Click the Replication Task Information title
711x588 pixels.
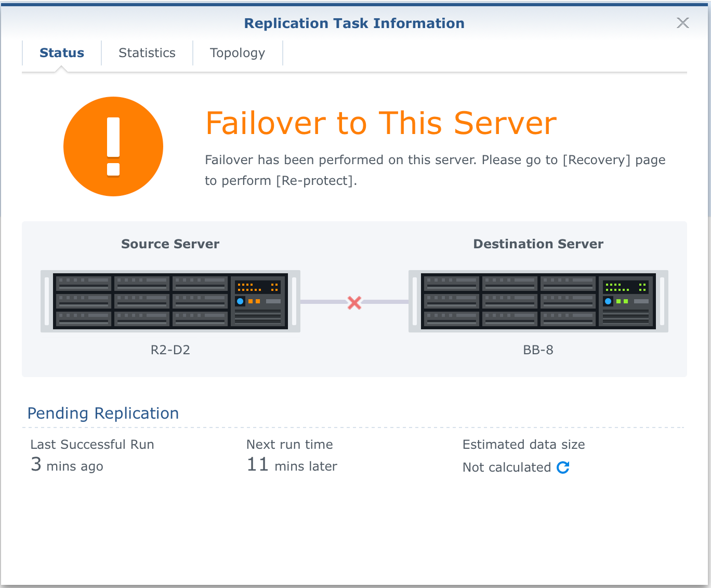(354, 23)
